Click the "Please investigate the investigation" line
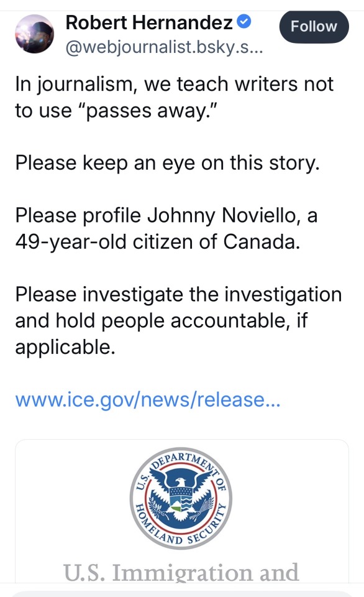The width and height of the screenshot is (364, 597). click(178, 294)
